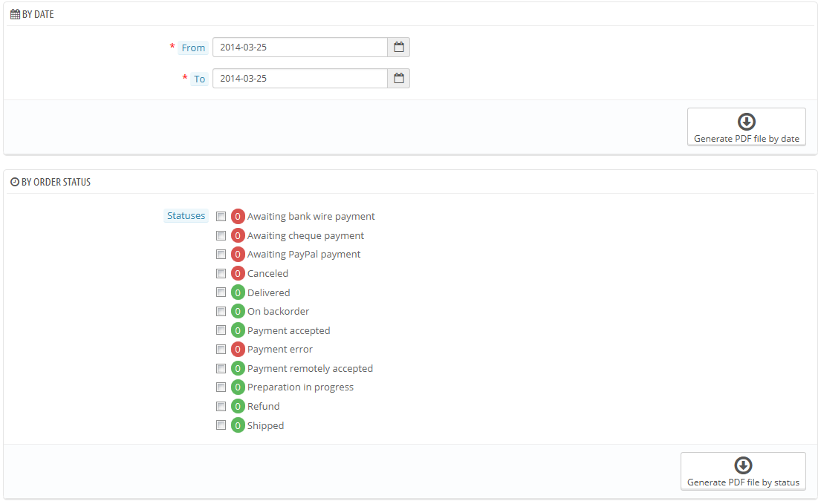Generate PDF file by status

point(743,471)
